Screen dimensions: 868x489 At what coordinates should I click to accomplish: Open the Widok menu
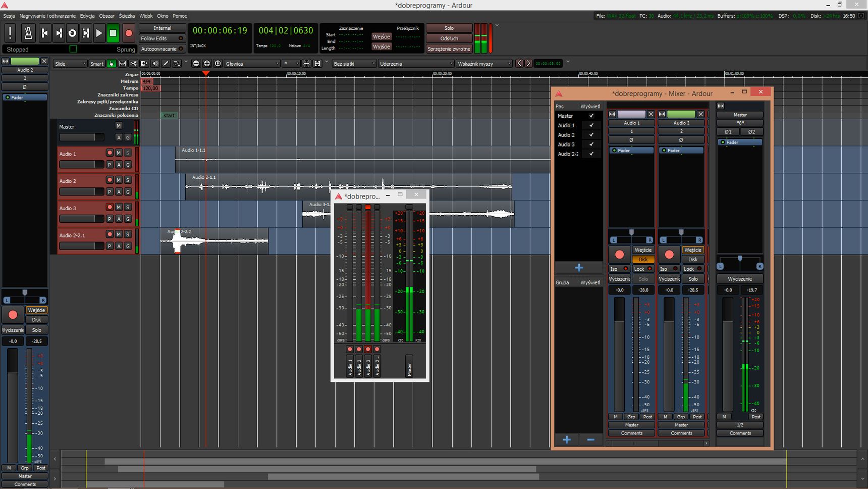pyautogui.click(x=146, y=16)
